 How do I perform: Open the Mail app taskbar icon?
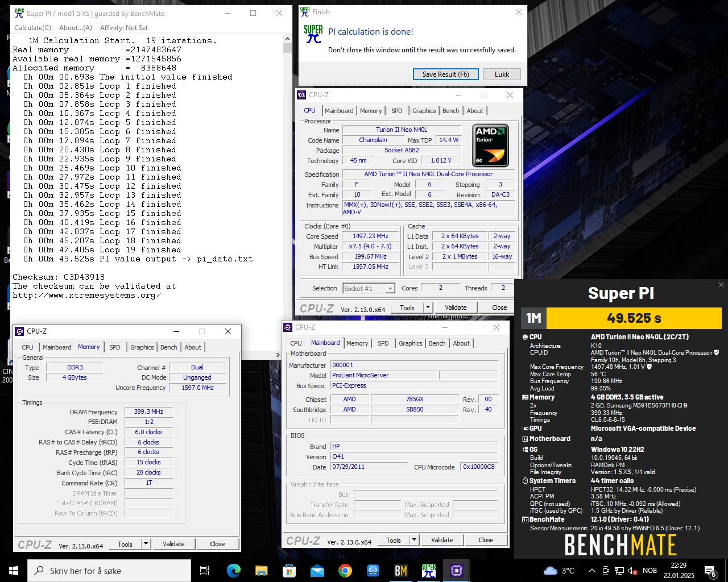[x=317, y=571]
